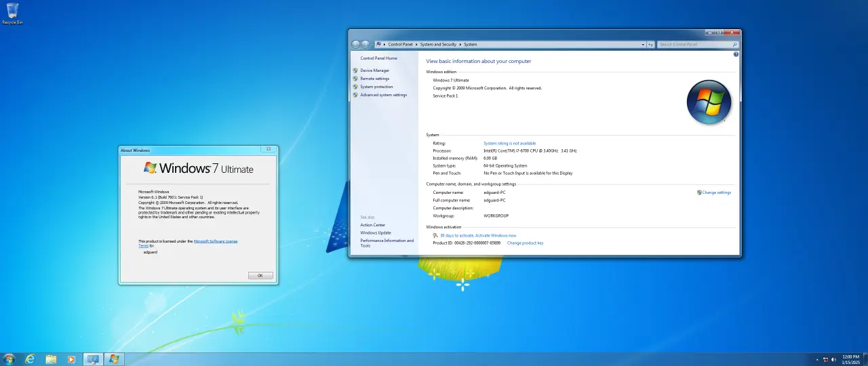Click 64-bit Operating System value
This screenshot has height=366, width=868.
pos(505,165)
